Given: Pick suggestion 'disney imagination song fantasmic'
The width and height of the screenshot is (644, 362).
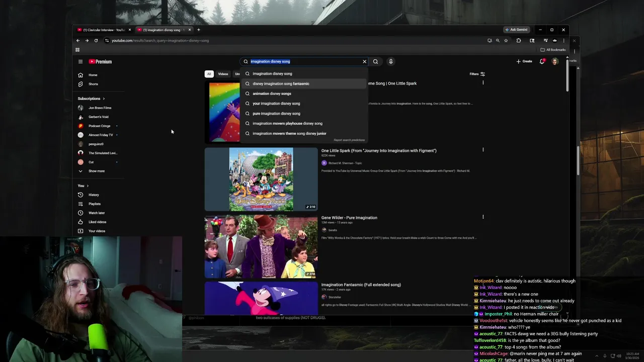Looking at the screenshot, I should click(304, 83).
